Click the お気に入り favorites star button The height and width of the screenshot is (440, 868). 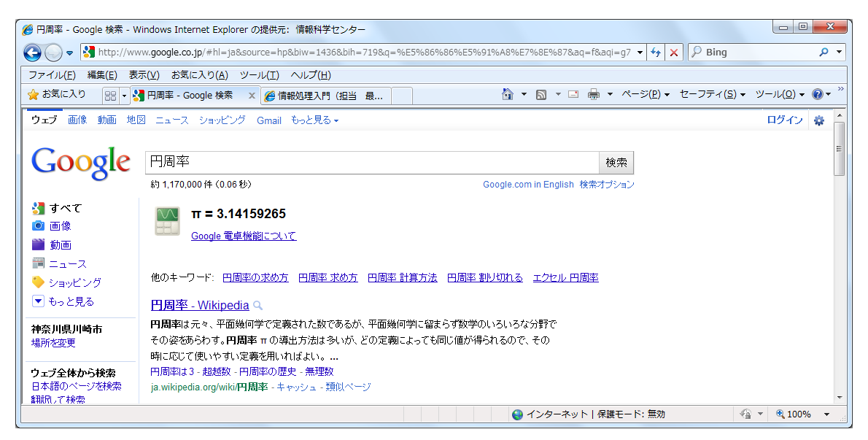56,95
